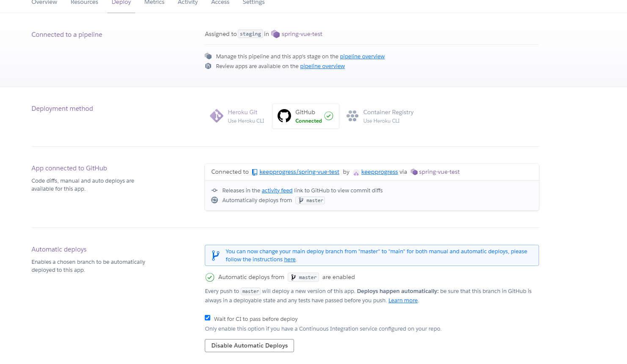
Task: Click the hexagon icon after via
Action: tap(414, 172)
